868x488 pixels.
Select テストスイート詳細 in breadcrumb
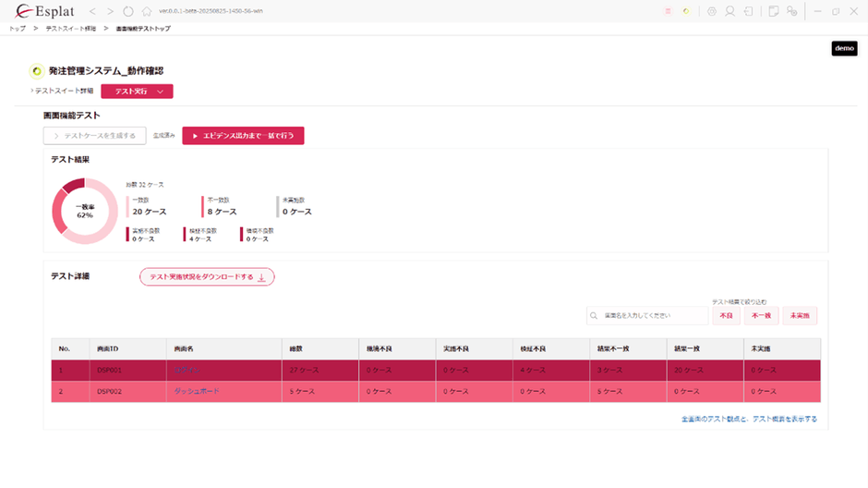(x=70, y=29)
